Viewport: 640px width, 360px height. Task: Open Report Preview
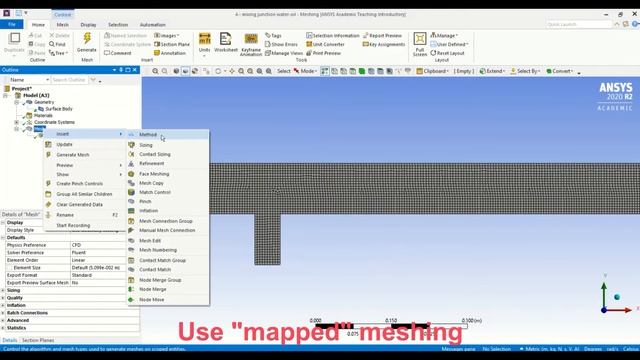tap(382, 36)
